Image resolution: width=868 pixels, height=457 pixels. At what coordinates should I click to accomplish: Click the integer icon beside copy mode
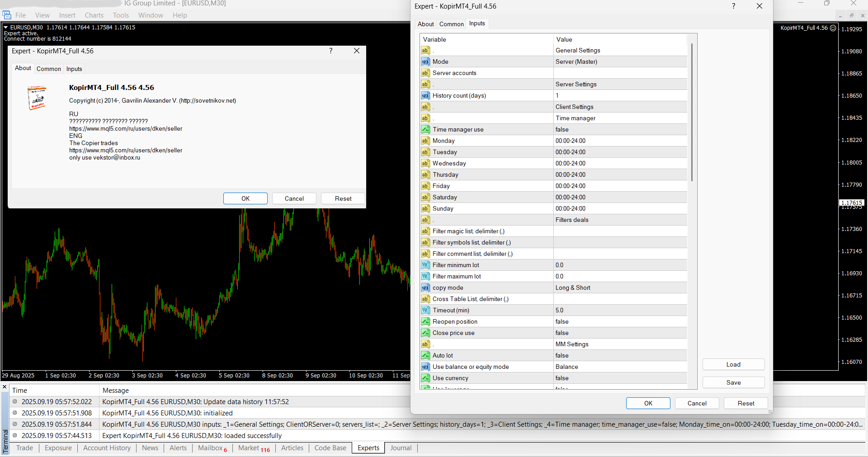tap(425, 288)
